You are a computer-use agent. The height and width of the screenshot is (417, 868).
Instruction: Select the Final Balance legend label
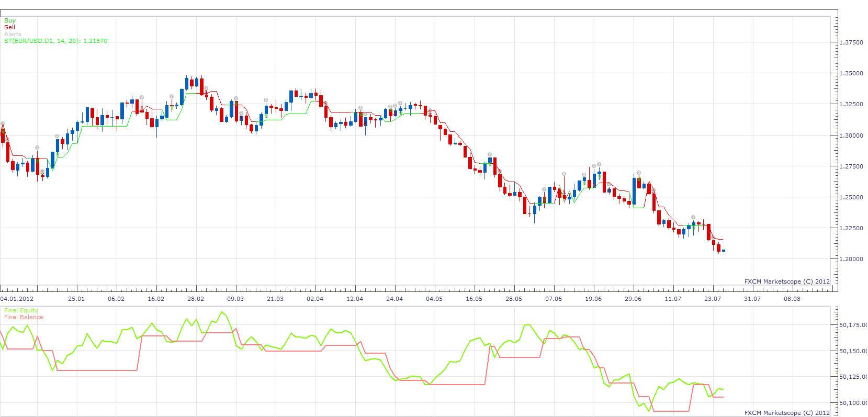pos(24,317)
